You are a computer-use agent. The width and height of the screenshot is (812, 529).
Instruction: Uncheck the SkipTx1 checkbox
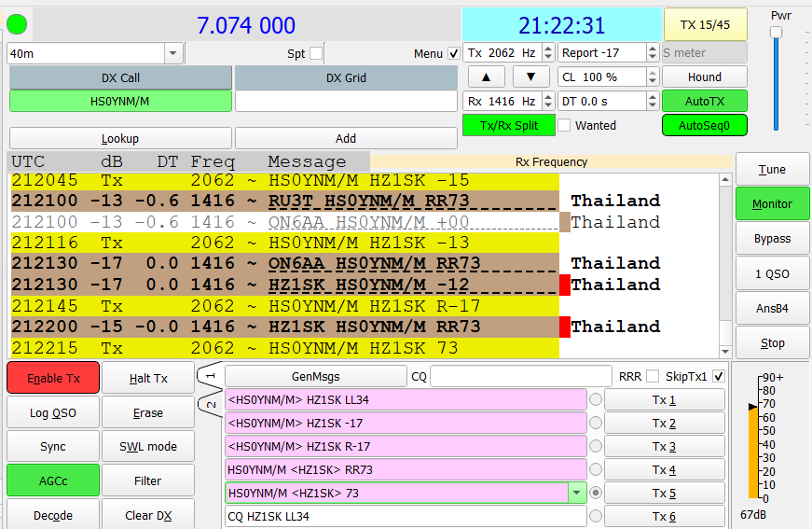(718, 377)
